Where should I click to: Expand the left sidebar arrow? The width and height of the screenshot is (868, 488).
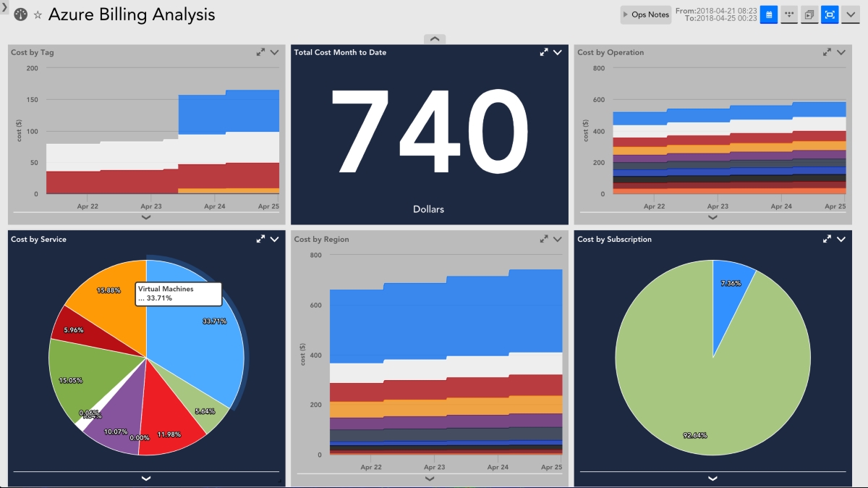(x=4, y=6)
